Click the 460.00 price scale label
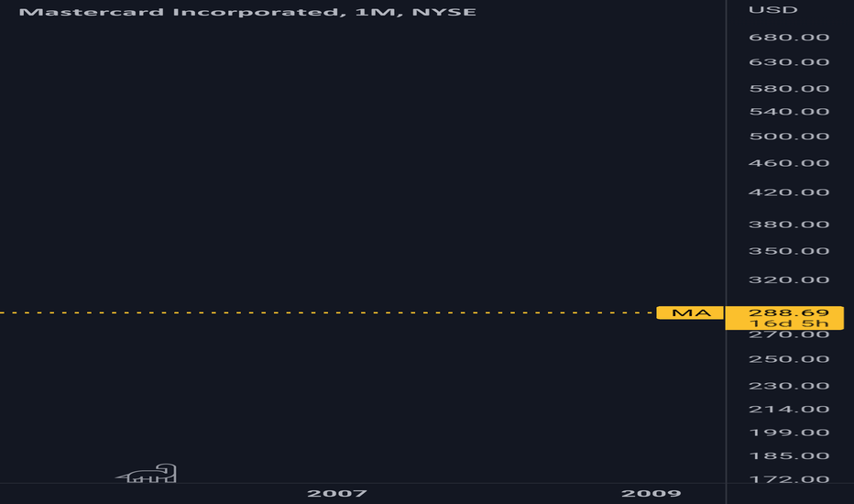 click(x=789, y=163)
